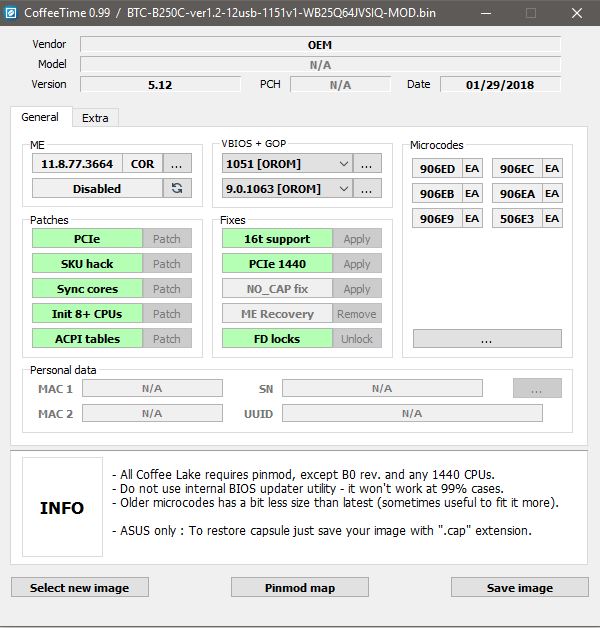600x628 pixels.
Task: Open ellipsis button next to 1051 [OROM]
Action: tap(367, 164)
